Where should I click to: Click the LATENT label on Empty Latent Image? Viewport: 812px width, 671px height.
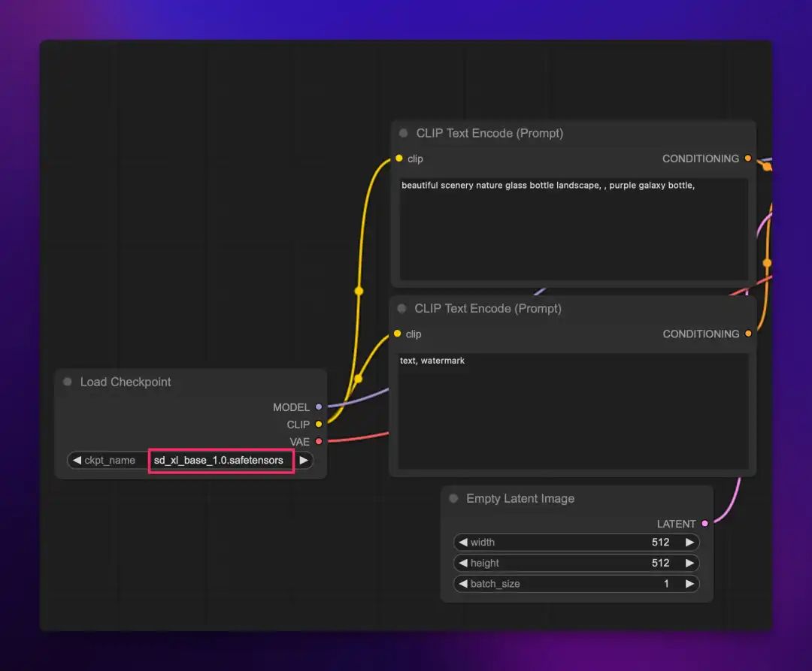[676, 524]
